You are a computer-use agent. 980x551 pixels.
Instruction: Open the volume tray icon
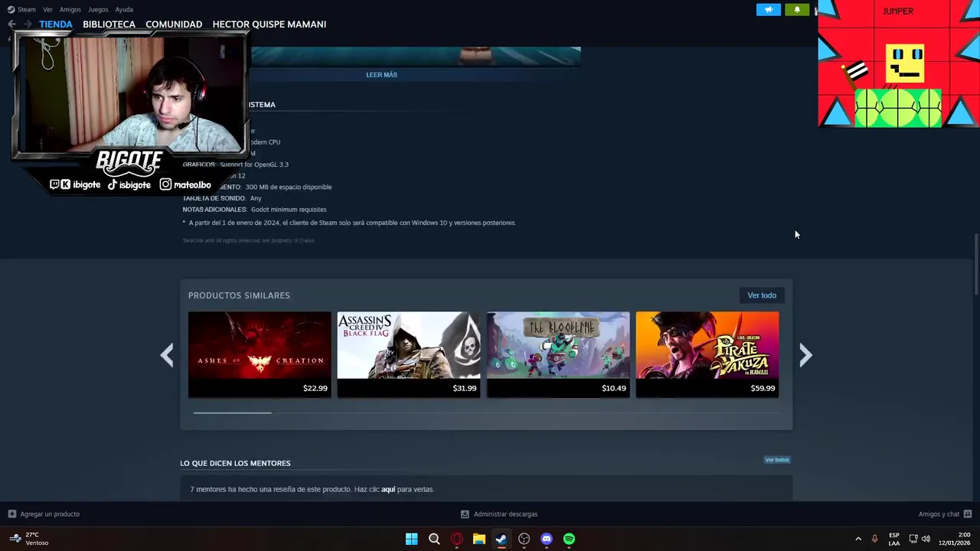926,539
